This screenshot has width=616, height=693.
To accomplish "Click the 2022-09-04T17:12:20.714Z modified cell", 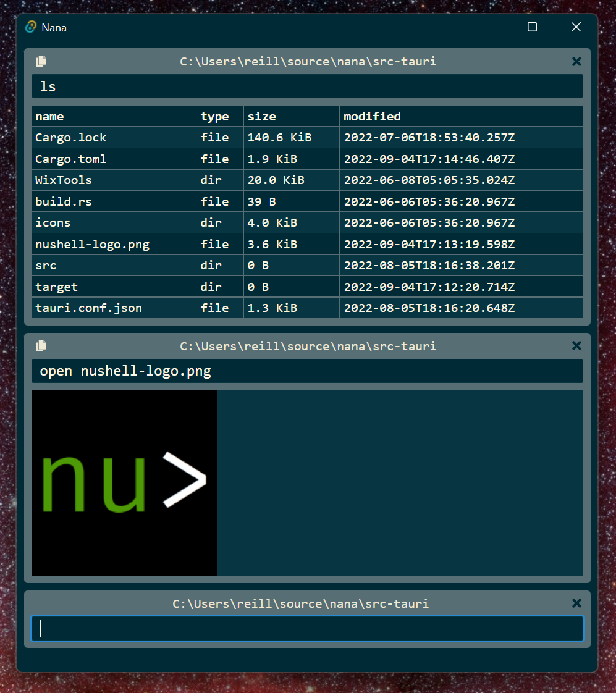I will coord(462,287).
